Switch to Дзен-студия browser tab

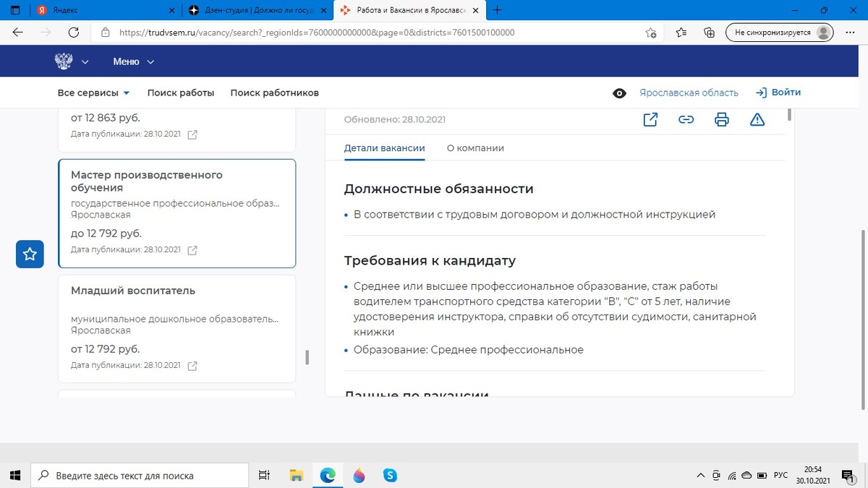258,11
